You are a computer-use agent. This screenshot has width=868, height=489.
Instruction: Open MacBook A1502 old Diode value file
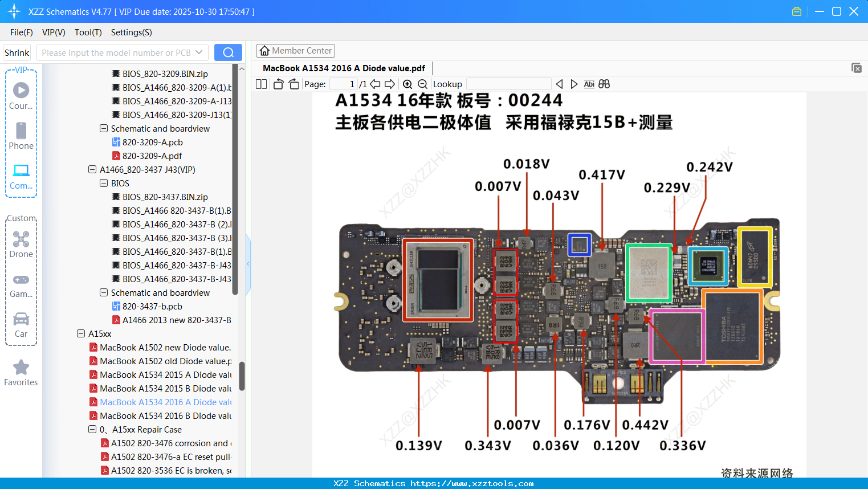(x=165, y=361)
